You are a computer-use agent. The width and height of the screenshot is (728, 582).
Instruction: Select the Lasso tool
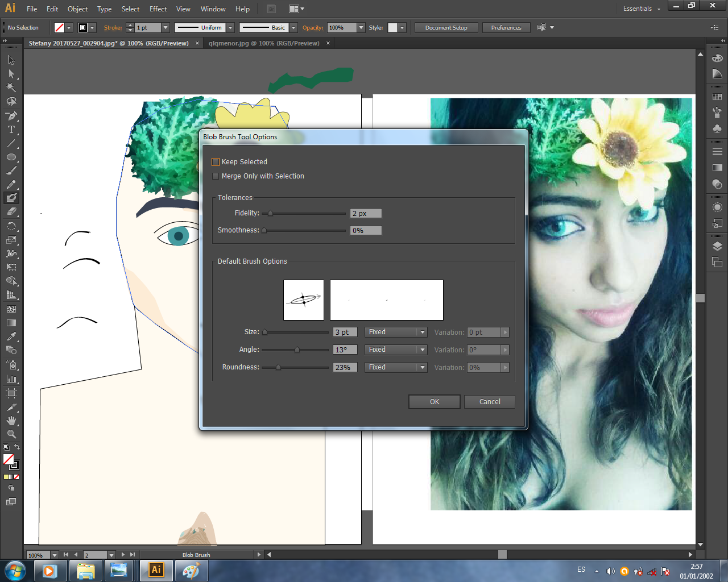(x=11, y=102)
